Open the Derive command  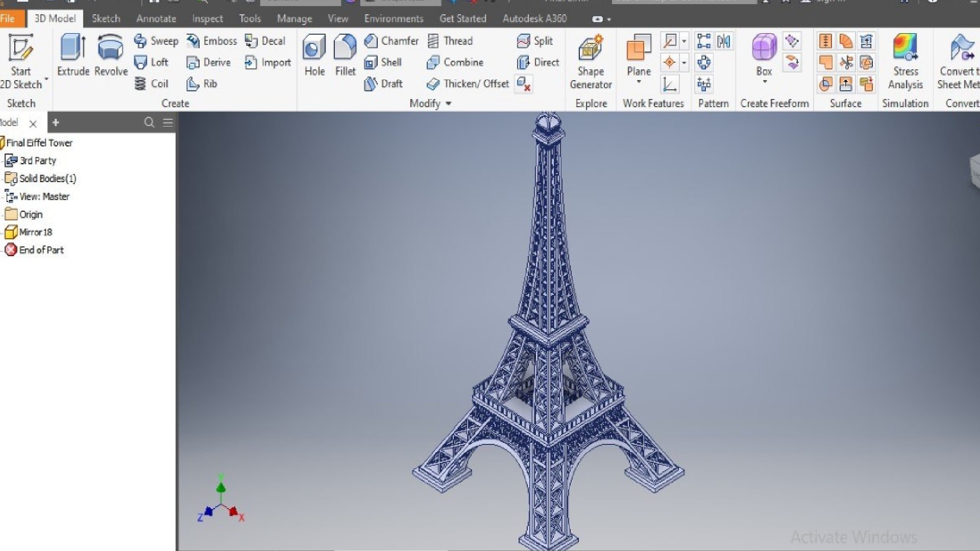208,62
